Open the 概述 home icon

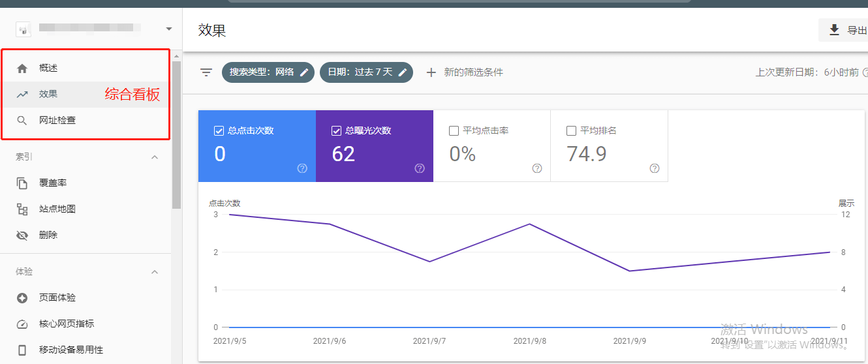point(22,68)
